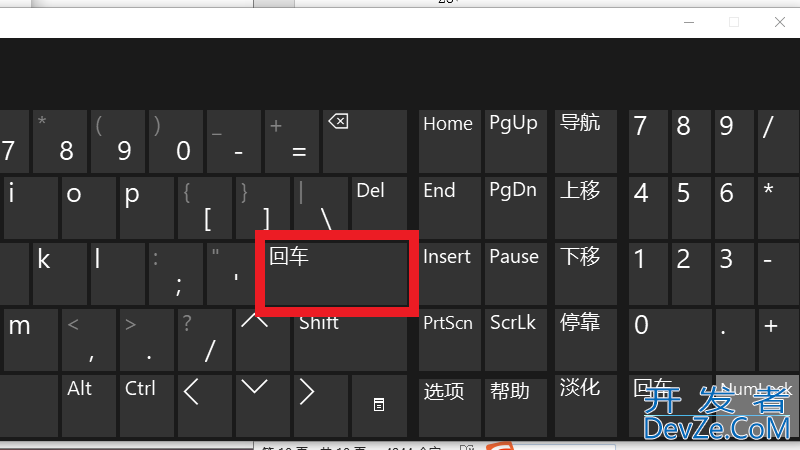Screen dimensions: 800x450
Task: Tap numpad 2 key
Action: coord(691,274)
